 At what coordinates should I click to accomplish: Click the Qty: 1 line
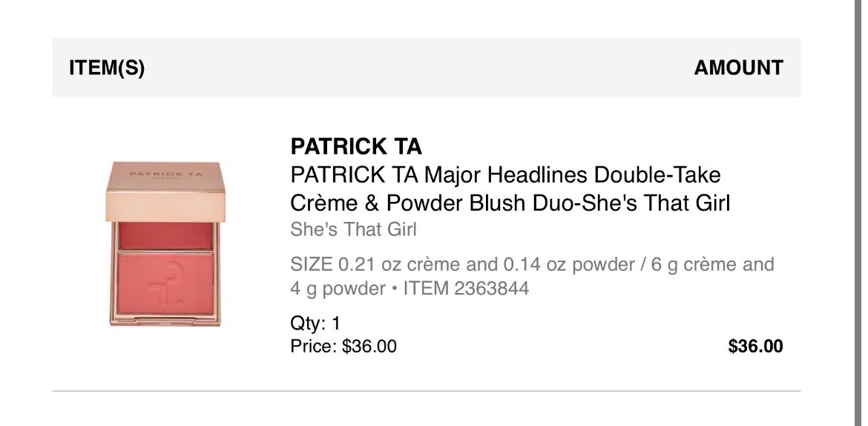coord(315,324)
